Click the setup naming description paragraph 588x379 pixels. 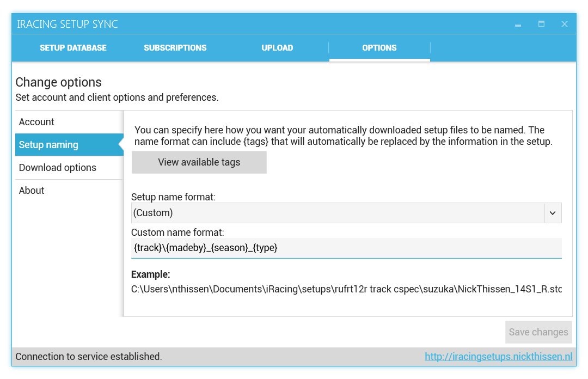tap(344, 136)
